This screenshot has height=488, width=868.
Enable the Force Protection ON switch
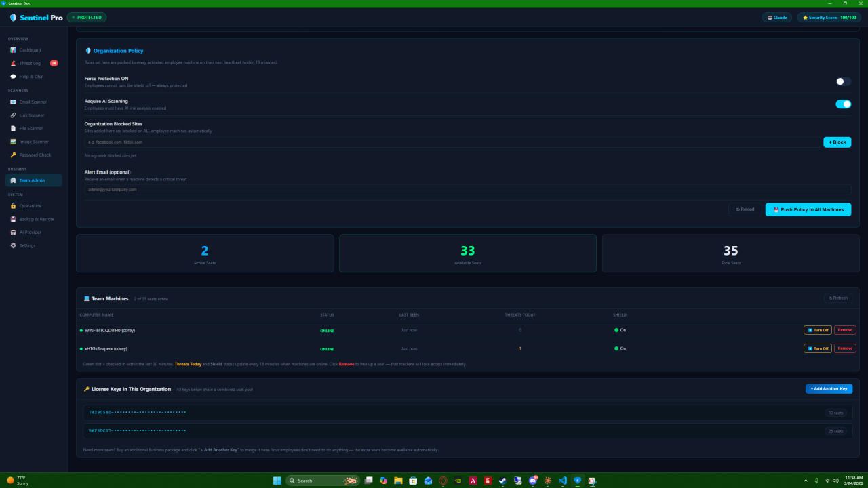(x=843, y=81)
